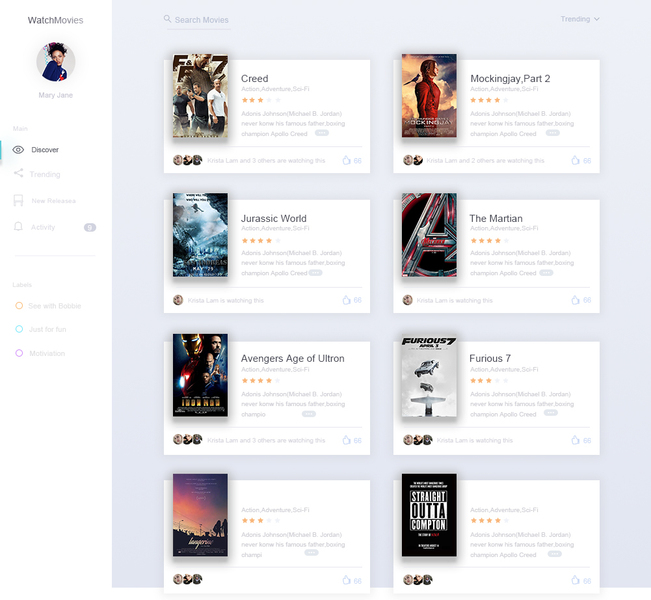Viewport: 651px width, 600px height.
Task: Open New Releases bookmark icon
Action: [18, 201]
